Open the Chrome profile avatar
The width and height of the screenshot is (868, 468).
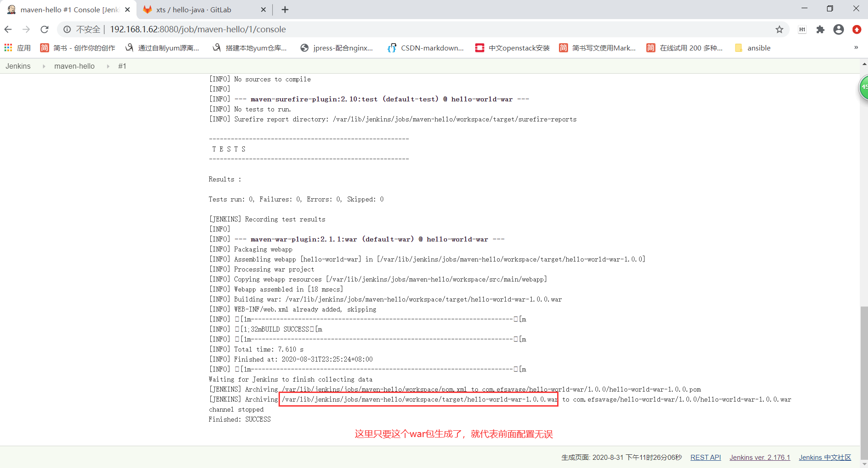[838, 30]
